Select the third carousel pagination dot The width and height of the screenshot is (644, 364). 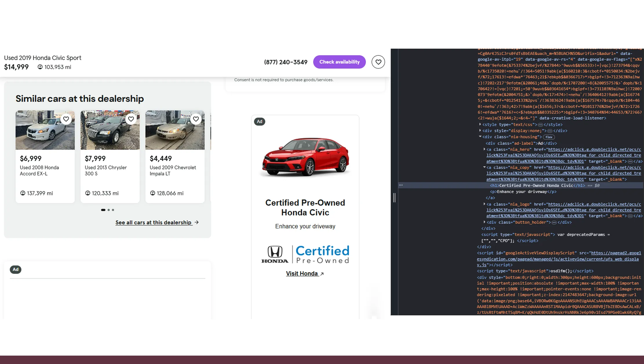click(113, 210)
